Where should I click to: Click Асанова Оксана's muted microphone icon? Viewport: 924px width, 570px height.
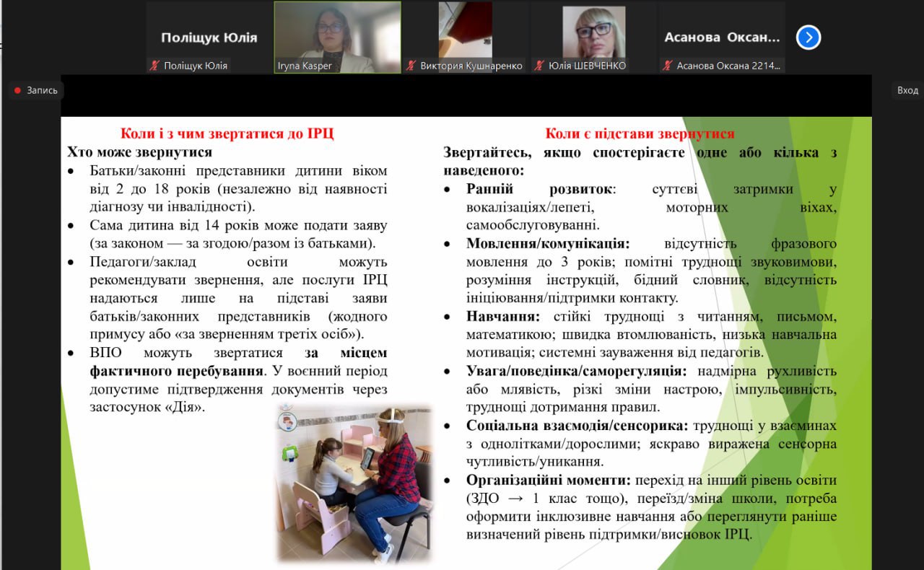click(667, 66)
